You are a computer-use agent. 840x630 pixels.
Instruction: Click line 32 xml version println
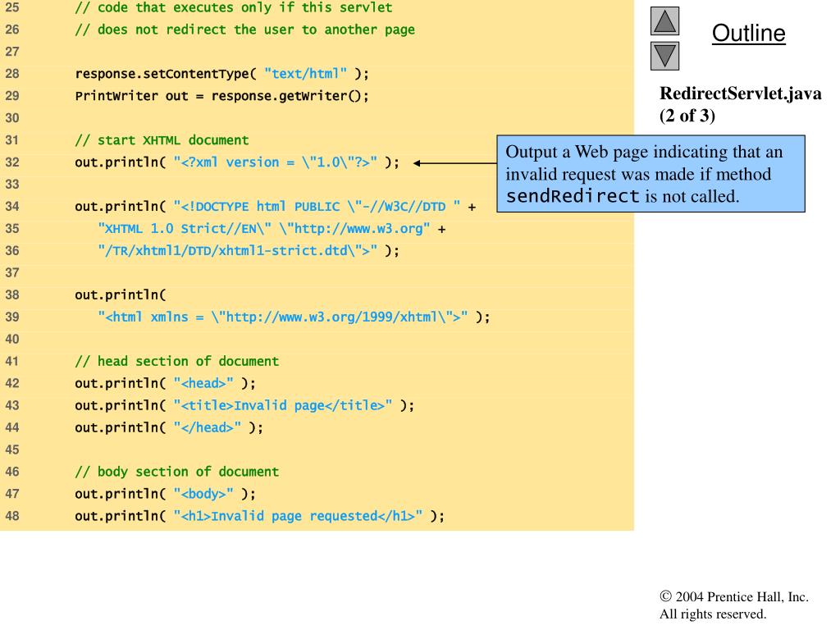[237, 162]
